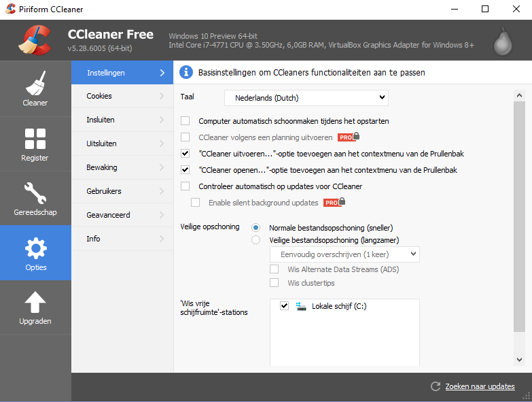Toggle Controleer automatisch op updates checkbox
Viewport: 532px width, 402px height.
tap(185, 186)
